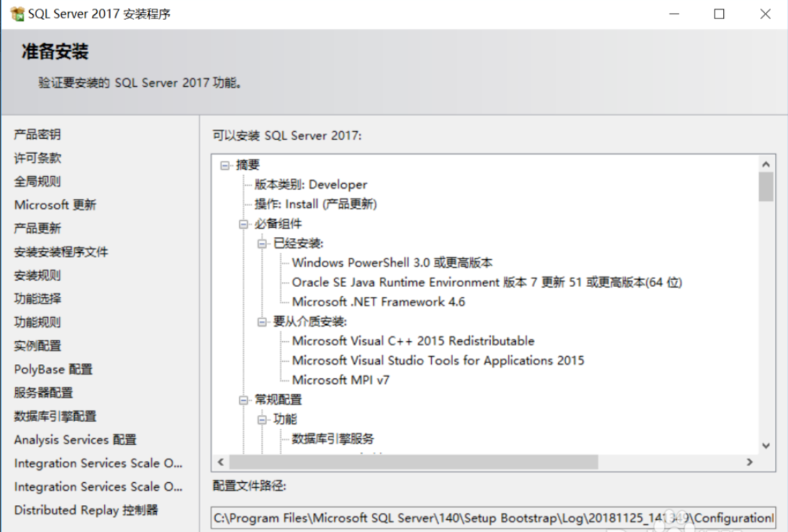Collapse the 常规配置 node

[244, 400]
